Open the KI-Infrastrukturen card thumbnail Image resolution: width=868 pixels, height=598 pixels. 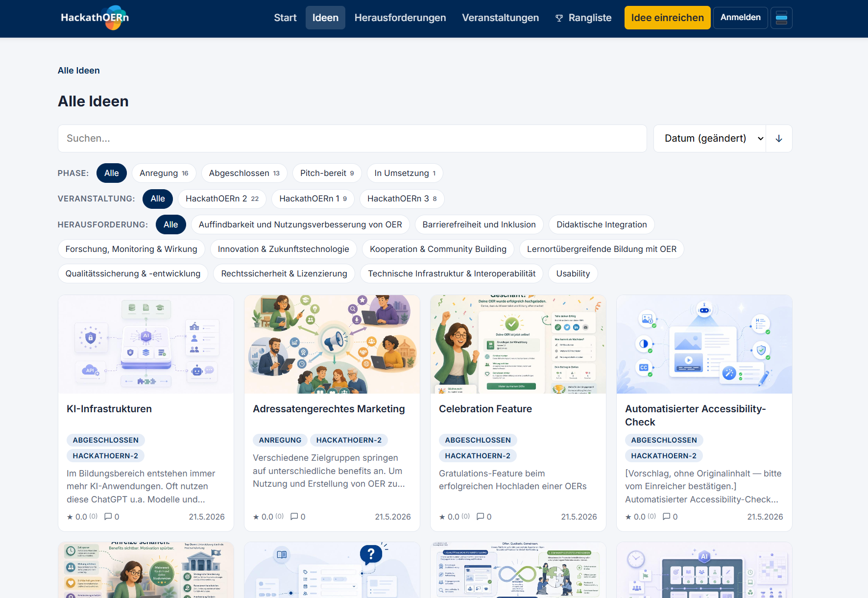(x=146, y=344)
